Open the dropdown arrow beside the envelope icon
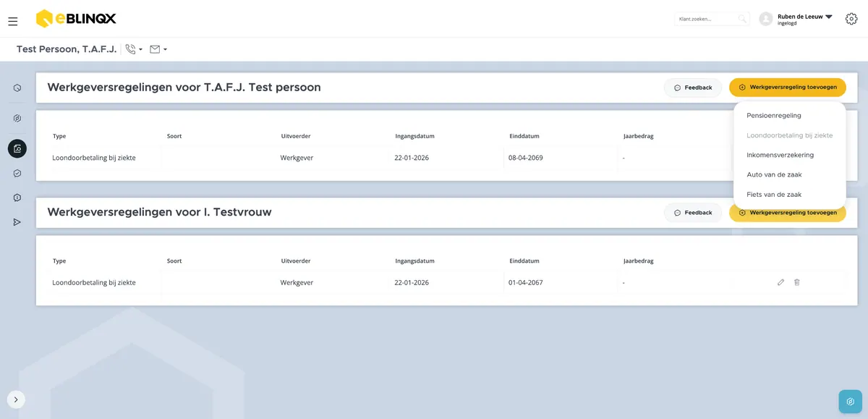Screen dimensions: 868x419 click(166, 50)
